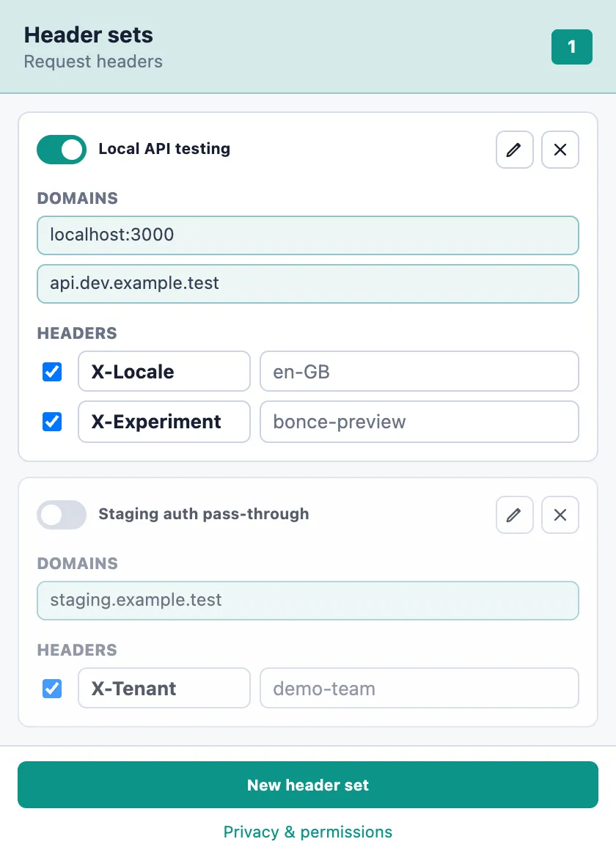
Task: Uncheck the X-Experiment header checkbox
Action: [x=52, y=422]
